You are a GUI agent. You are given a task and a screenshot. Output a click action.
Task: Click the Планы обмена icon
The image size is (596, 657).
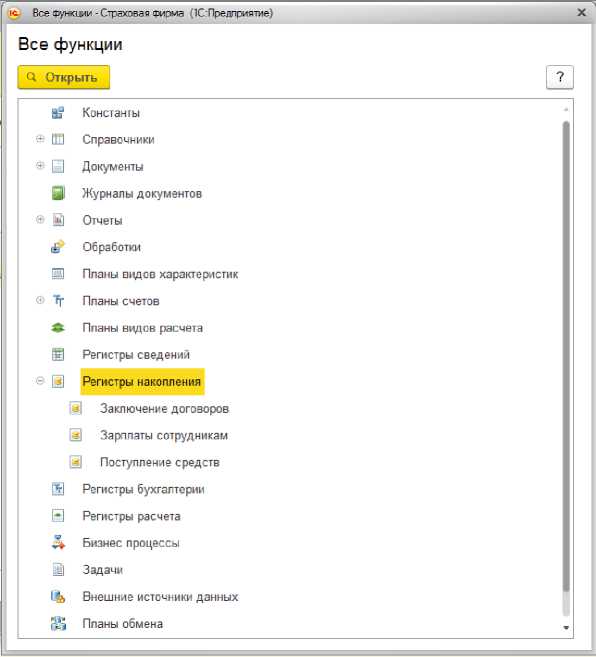click(58, 623)
